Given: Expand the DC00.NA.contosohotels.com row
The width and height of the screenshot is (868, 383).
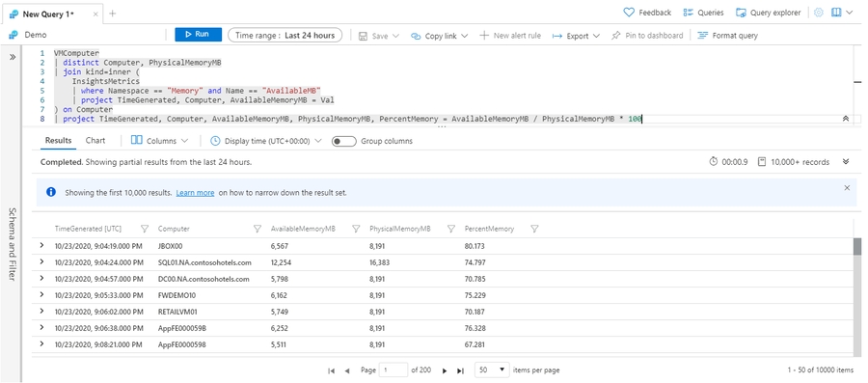Looking at the screenshot, I should (42, 279).
